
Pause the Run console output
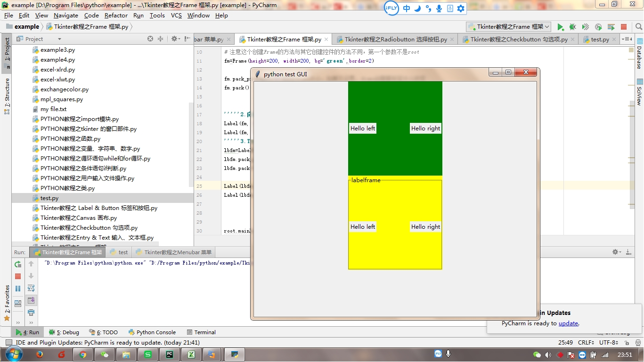[x=18, y=289]
